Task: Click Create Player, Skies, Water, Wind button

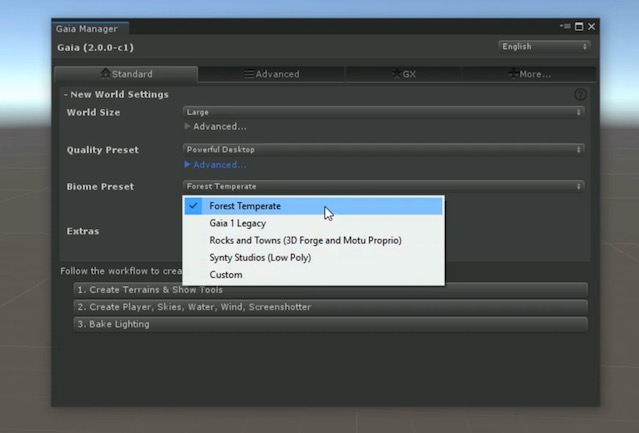Action: [x=331, y=307]
